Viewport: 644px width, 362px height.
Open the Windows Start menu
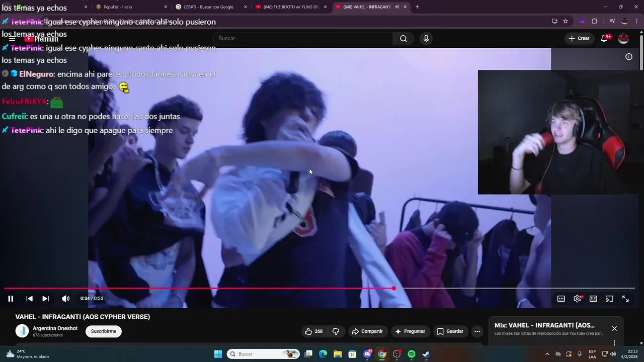click(218, 354)
